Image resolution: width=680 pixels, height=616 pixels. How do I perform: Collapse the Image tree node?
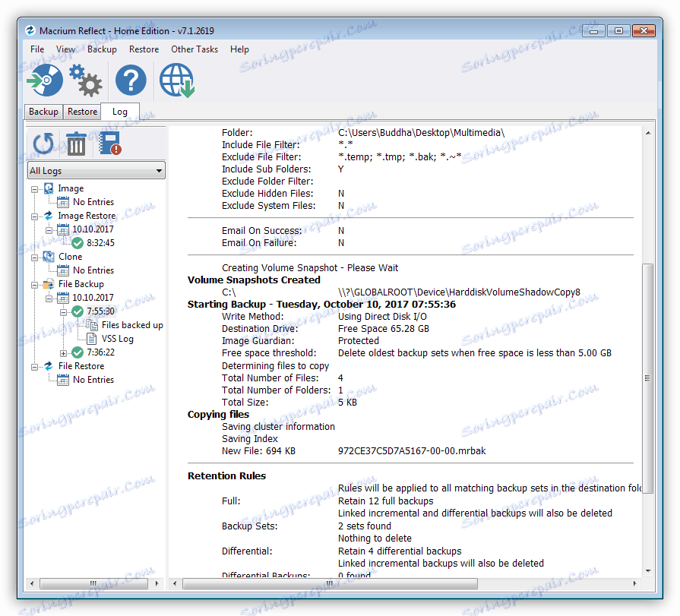click(34, 189)
